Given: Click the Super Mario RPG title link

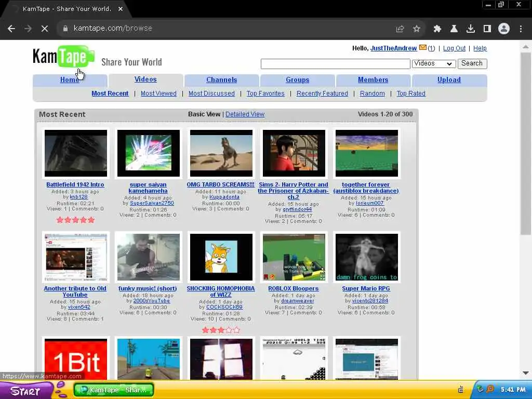Looking at the screenshot, I should [x=366, y=288].
